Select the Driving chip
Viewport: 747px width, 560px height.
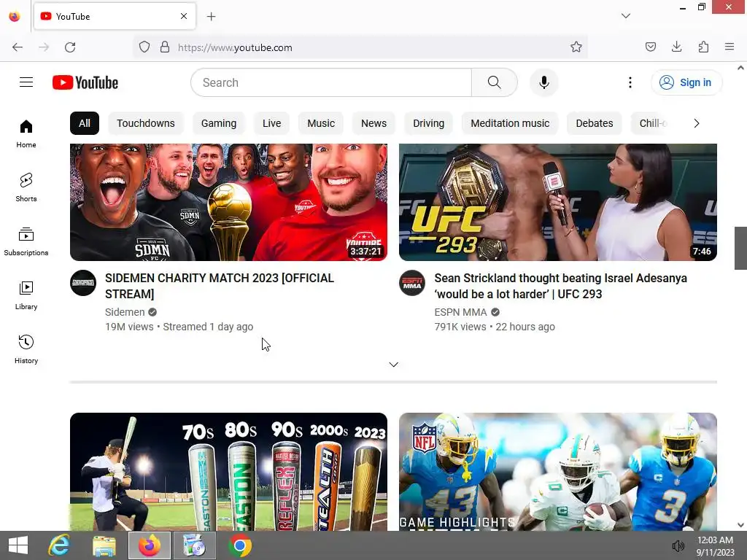coord(429,123)
